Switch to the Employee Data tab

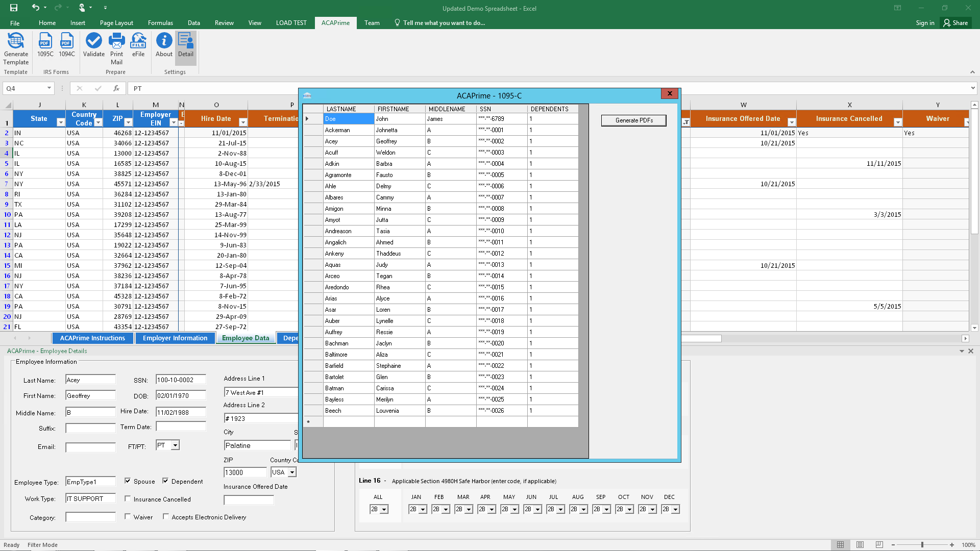[246, 338]
